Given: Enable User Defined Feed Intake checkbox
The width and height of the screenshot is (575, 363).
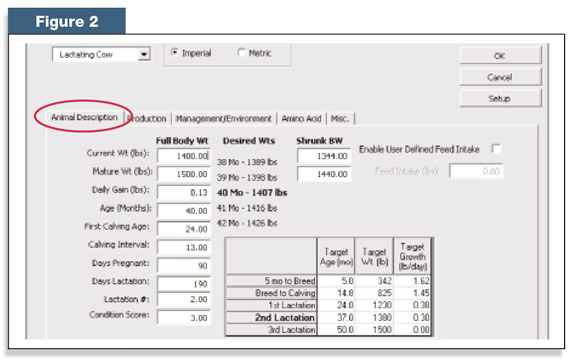Looking at the screenshot, I should (496, 149).
